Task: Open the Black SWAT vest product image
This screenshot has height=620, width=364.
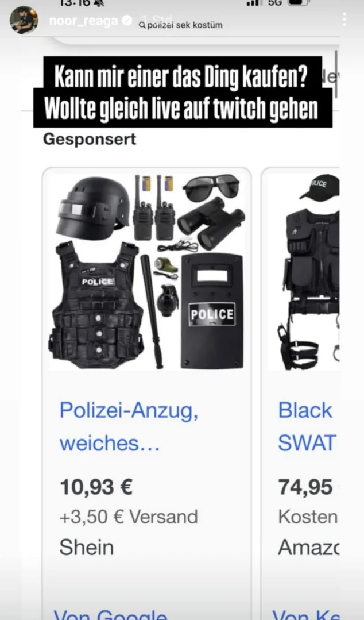Action: point(303,271)
